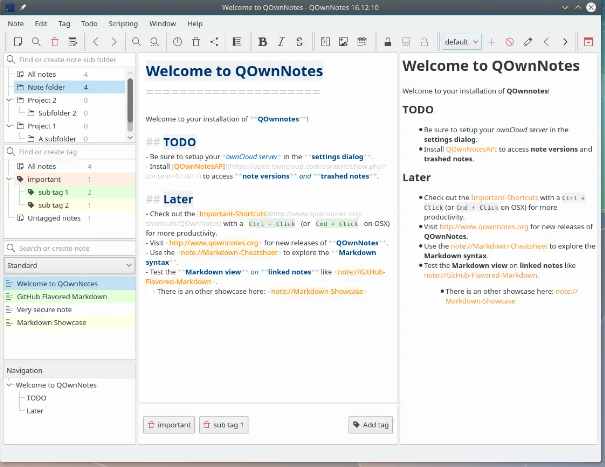
Task: Open http://www.qownnotes.org link in preview
Action: click(483, 227)
